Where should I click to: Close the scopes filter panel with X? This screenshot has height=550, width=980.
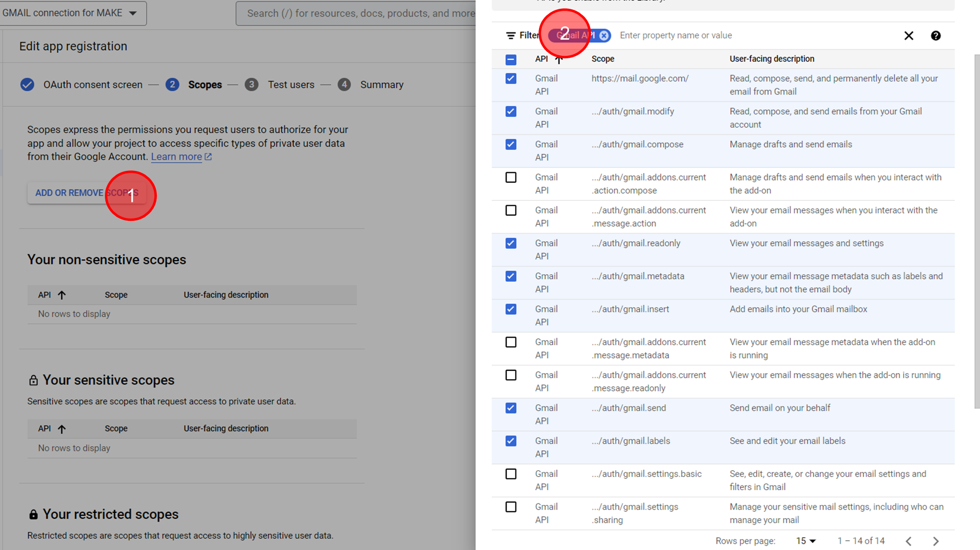[x=908, y=36]
